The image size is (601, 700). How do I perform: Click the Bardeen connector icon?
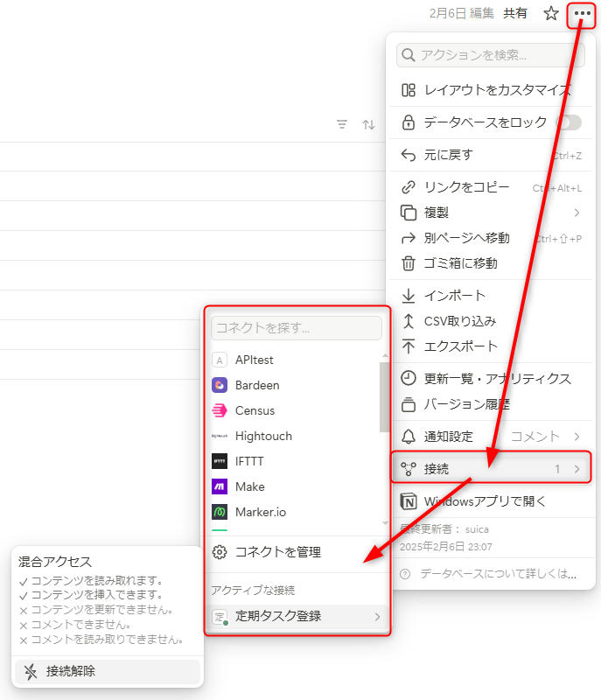pyautogui.click(x=219, y=385)
